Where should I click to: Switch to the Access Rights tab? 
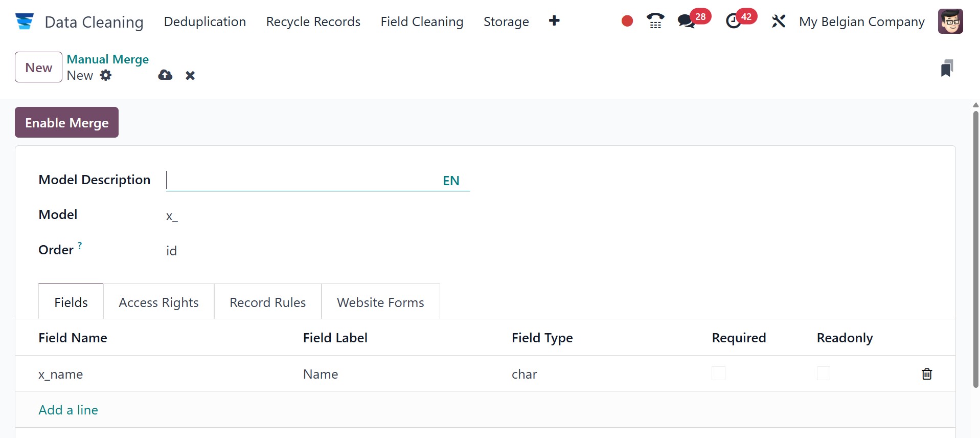click(158, 302)
